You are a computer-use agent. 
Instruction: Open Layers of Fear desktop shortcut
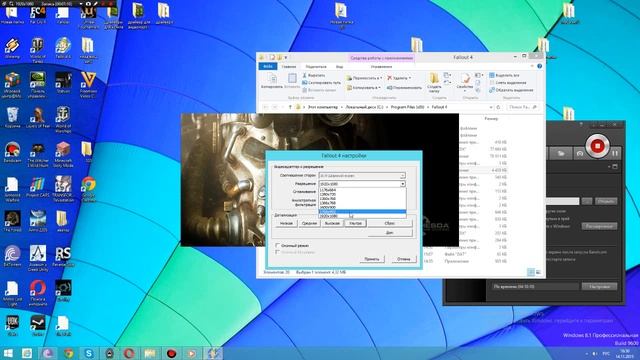click(38, 118)
